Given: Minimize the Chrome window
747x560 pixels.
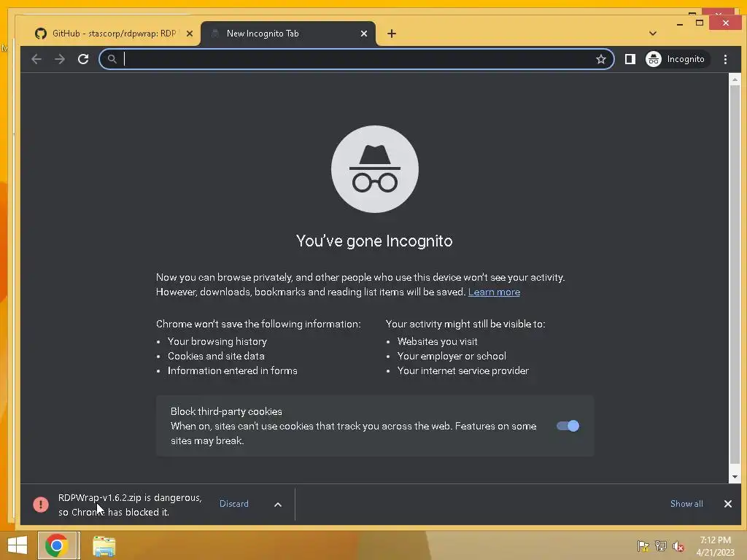Looking at the screenshot, I should coord(680,24).
